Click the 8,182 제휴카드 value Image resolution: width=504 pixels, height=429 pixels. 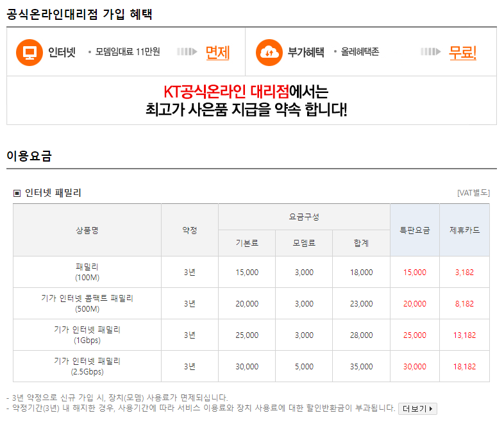pos(464,304)
